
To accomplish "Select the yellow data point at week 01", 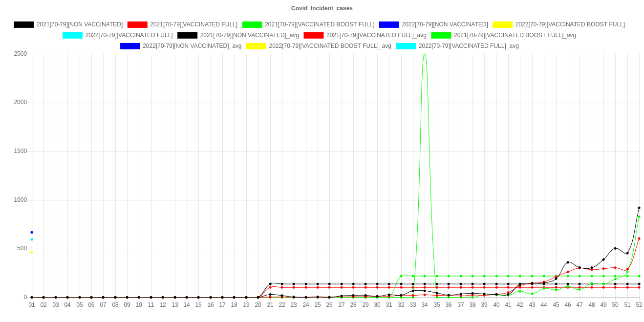I will [x=32, y=253].
